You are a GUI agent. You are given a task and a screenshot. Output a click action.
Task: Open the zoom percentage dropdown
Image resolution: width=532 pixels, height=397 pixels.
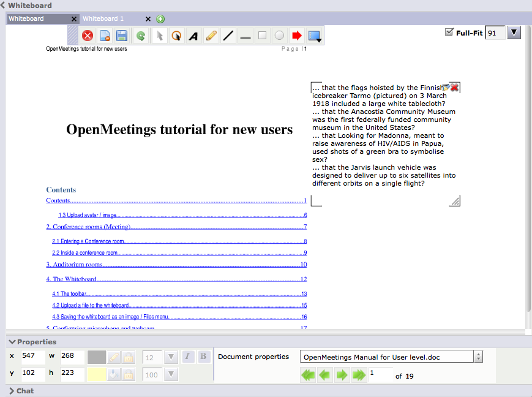coord(514,32)
